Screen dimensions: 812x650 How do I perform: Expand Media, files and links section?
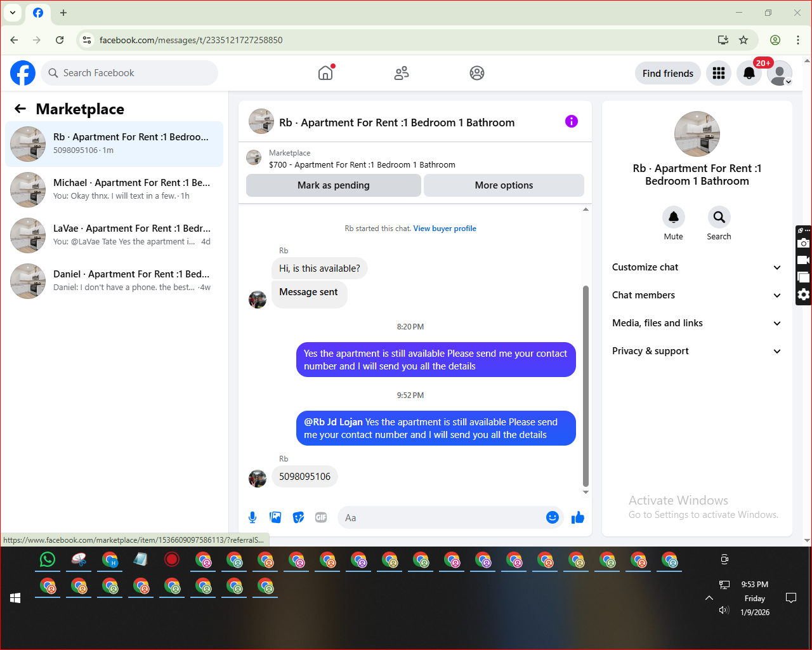pos(697,323)
